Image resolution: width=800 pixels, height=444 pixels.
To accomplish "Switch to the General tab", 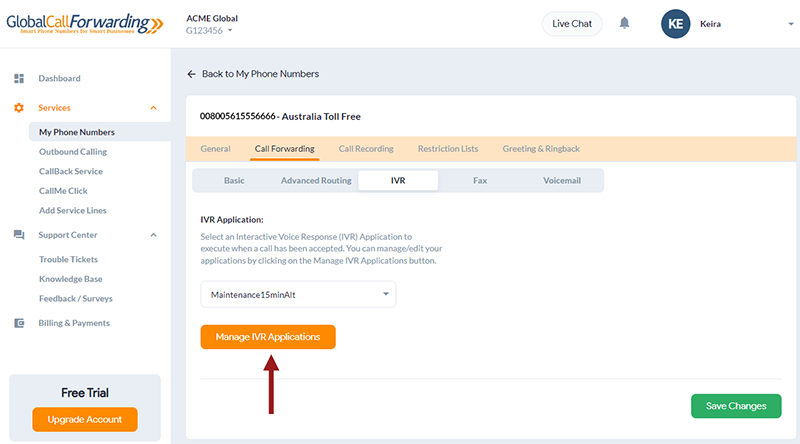I will click(x=215, y=149).
